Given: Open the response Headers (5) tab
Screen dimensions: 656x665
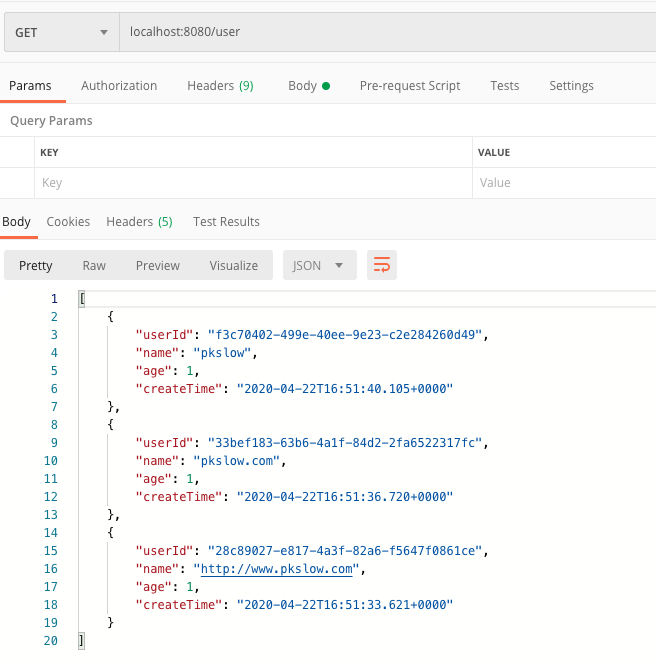Looking at the screenshot, I should 139,222.
